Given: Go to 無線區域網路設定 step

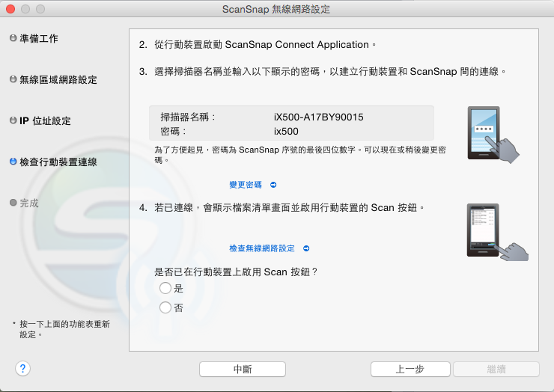Looking at the screenshot, I should click(53, 79).
